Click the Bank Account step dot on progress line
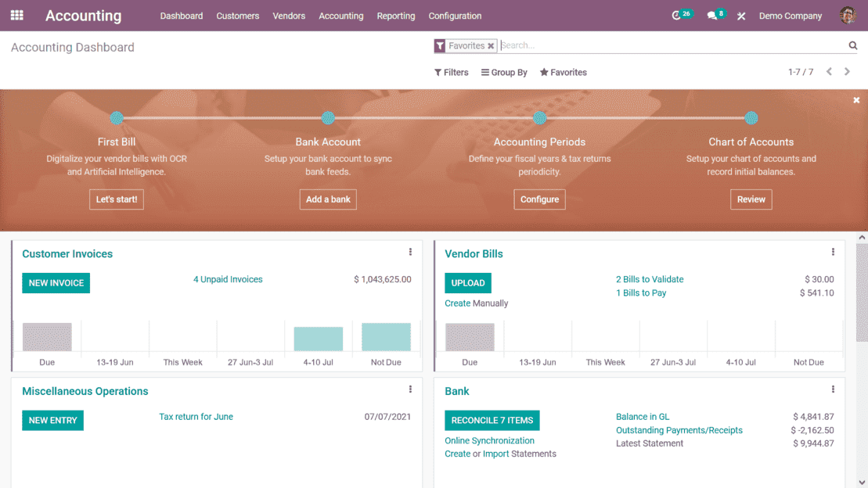The width and height of the screenshot is (868, 488). pos(328,118)
